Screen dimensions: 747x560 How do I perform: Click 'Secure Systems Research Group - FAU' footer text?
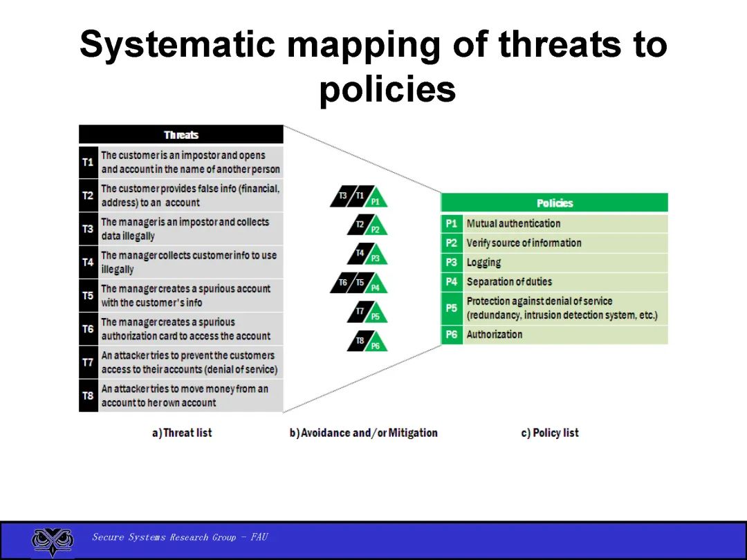pyautogui.click(x=180, y=537)
